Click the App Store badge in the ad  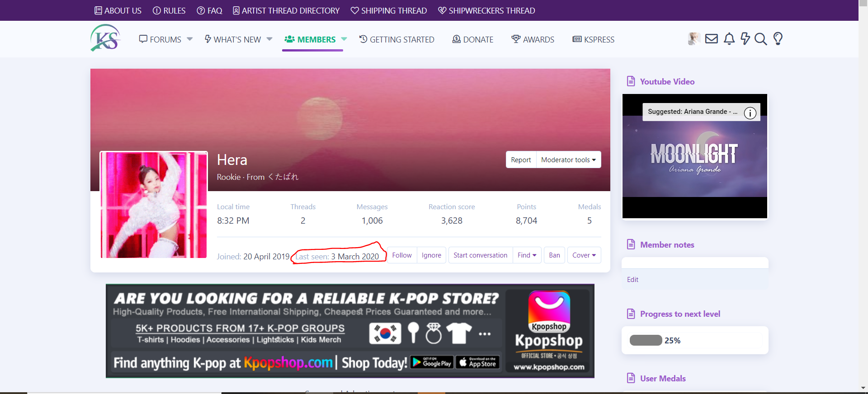click(x=477, y=362)
